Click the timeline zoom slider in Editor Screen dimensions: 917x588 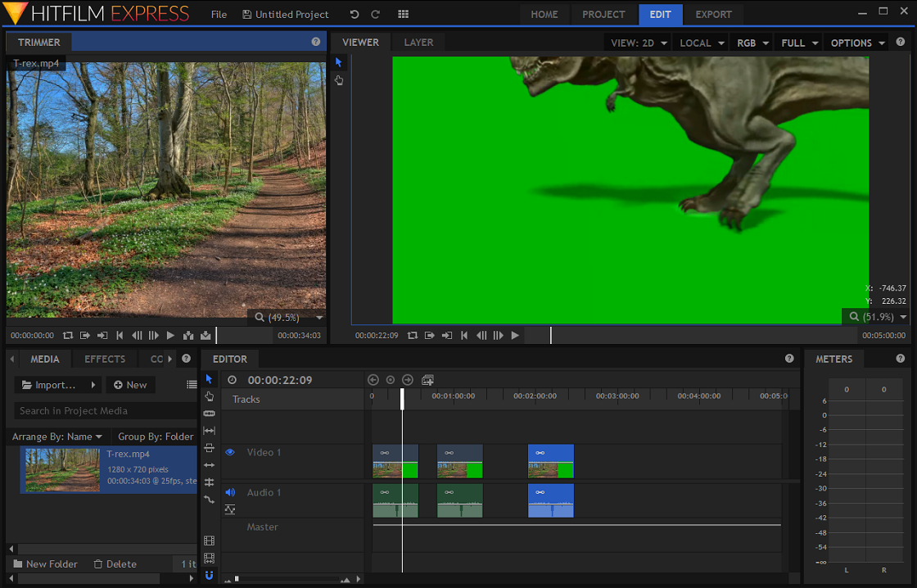[237, 579]
